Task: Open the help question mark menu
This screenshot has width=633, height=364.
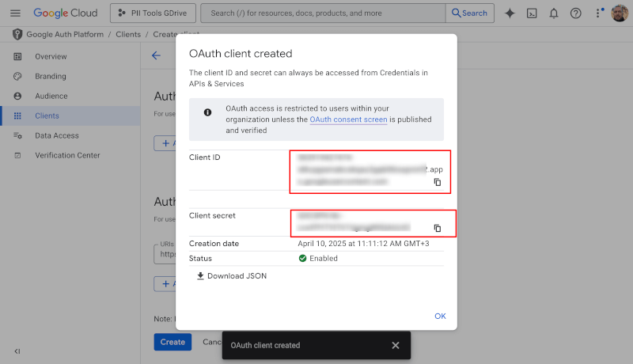Action: (576, 13)
